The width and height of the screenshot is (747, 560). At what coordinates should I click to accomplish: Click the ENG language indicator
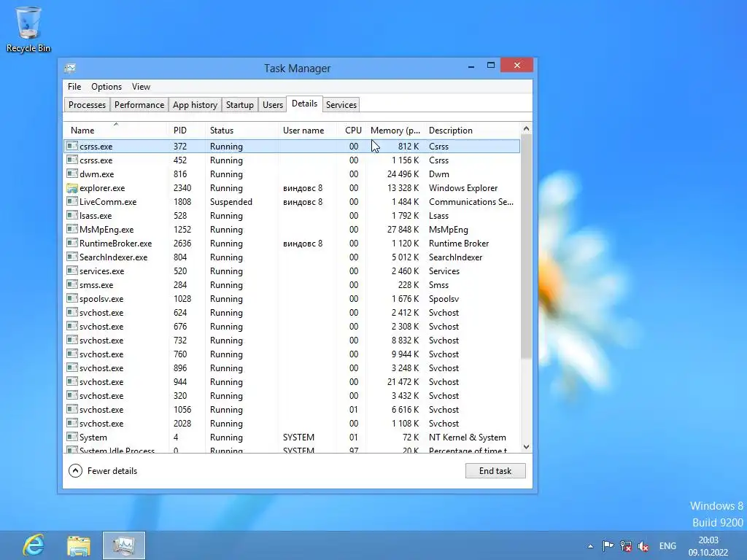pos(667,546)
